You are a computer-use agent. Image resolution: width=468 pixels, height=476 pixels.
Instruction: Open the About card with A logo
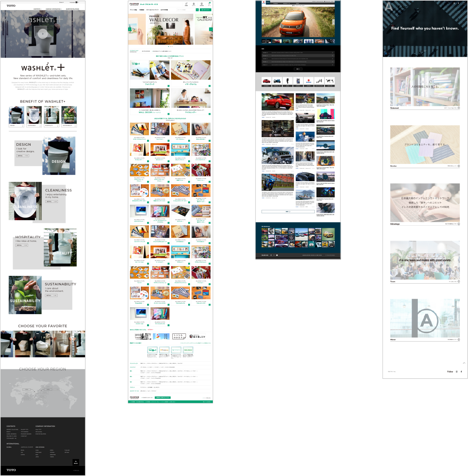click(x=425, y=320)
